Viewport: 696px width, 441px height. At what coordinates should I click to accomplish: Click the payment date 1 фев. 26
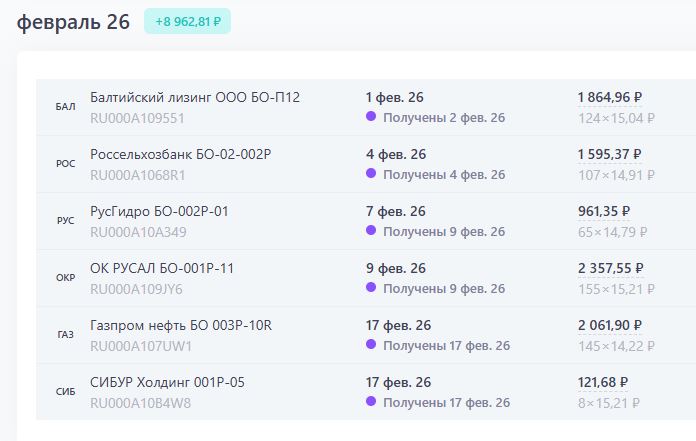pyautogui.click(x=395, y=98)
